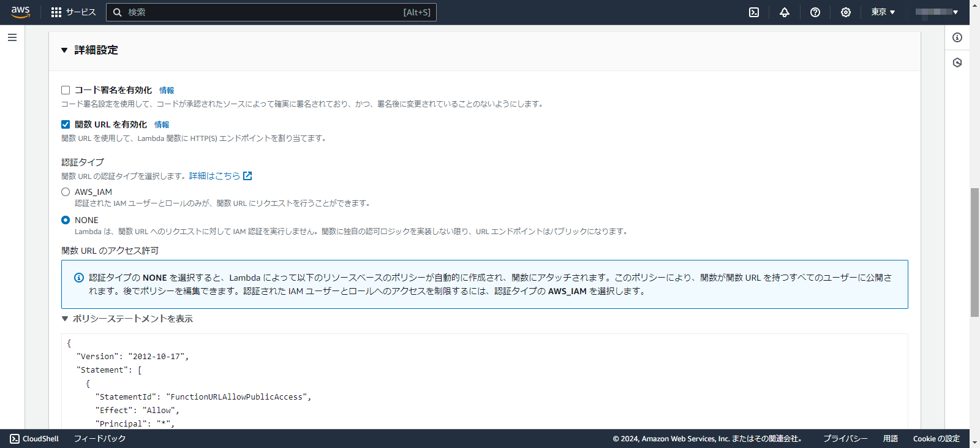
Task: Open the hexagon tools icon on right sidebar
Action: point(957,63)
